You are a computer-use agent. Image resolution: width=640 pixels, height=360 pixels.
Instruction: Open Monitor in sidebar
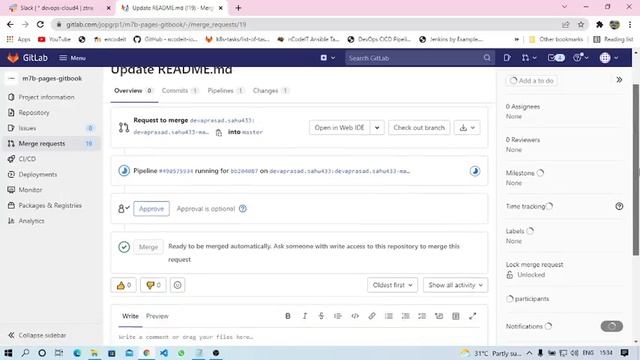tap(30, 190)
